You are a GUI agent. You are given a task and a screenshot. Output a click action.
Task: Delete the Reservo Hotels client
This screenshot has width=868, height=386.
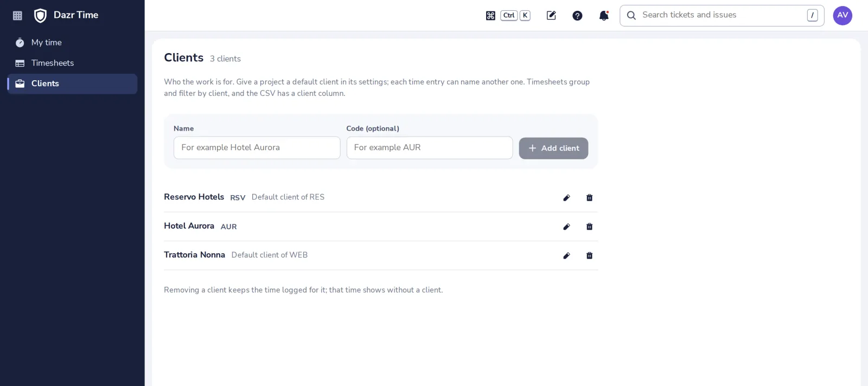[x=589, y=198]
